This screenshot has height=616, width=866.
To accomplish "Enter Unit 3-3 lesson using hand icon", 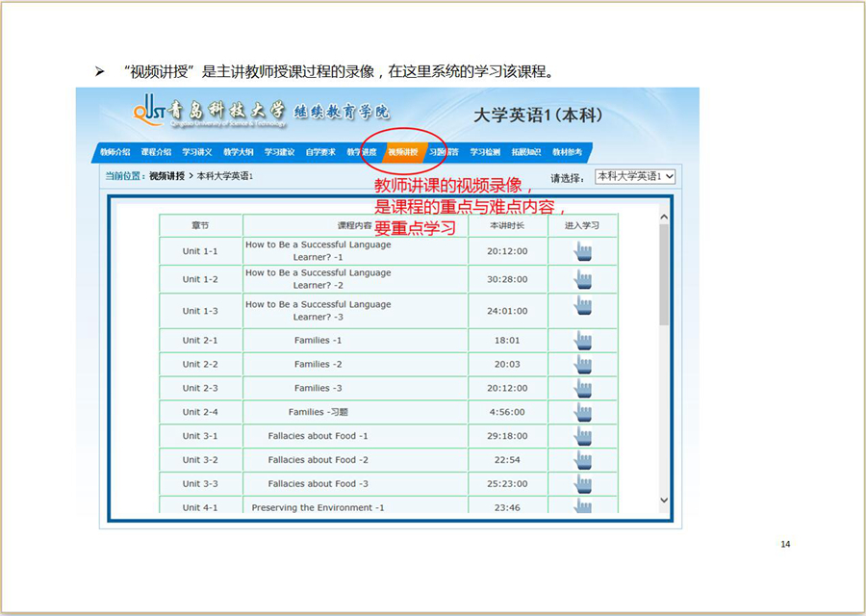I will pos(582,484).
